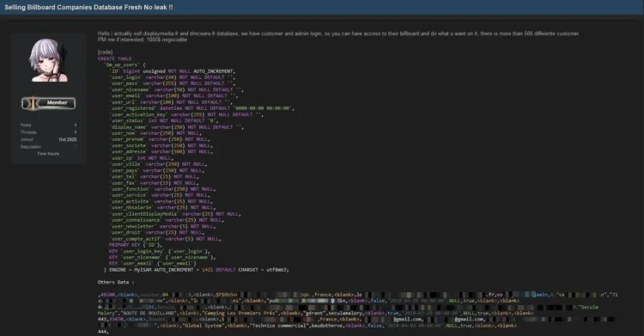Click the 'user_tel' varchar(15) line
This screenshot has height=336, width=644.
[x=154, y=177]
